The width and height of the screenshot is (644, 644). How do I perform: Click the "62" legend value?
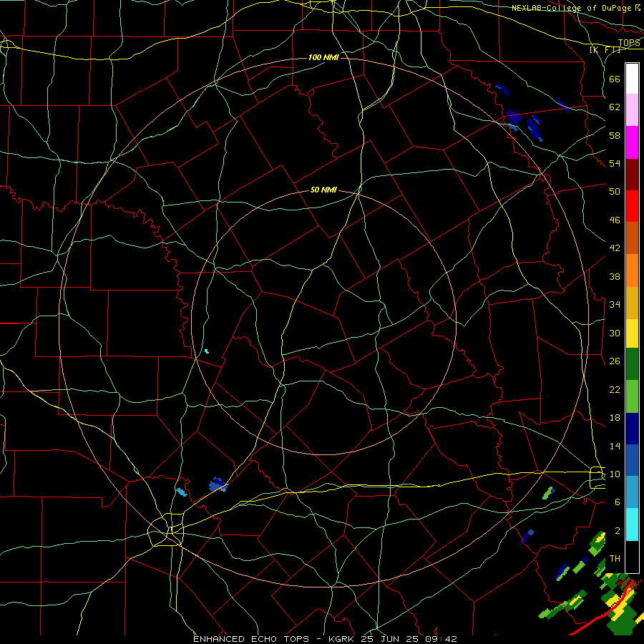click(x=615, y=107)
